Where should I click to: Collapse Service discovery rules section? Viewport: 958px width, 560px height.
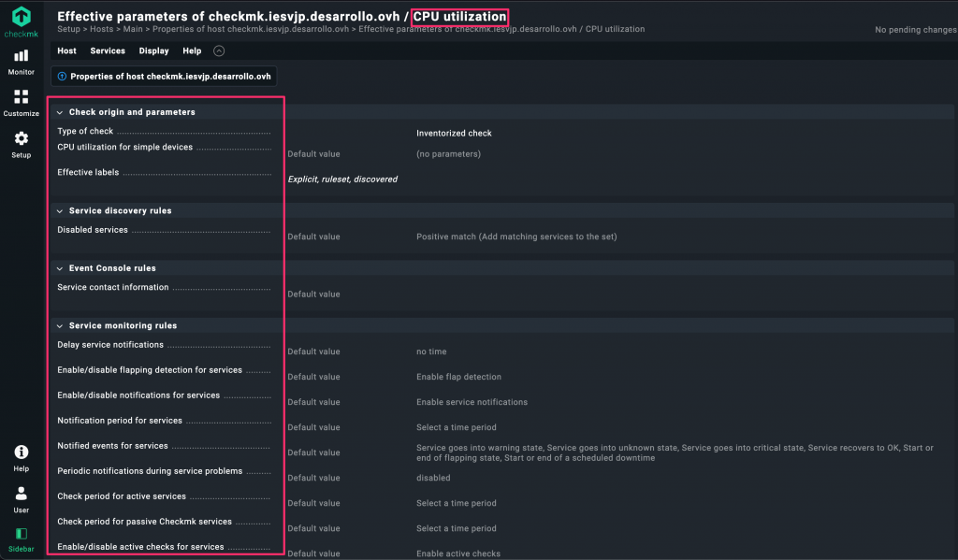(60, 211)
